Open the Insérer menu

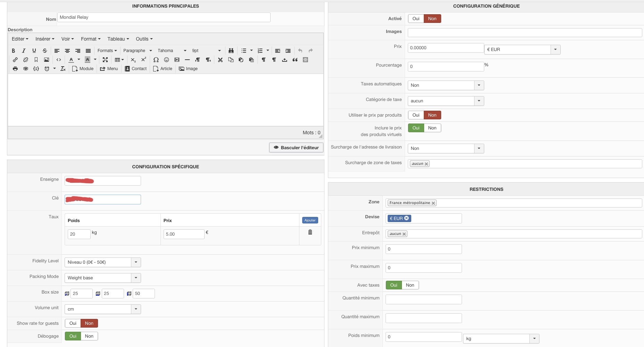pyautogui.click(x=45, y=39)
